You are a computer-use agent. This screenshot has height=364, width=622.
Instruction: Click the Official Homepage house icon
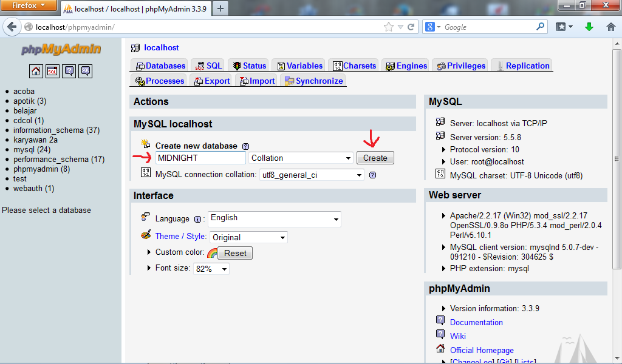coord(440,349)
